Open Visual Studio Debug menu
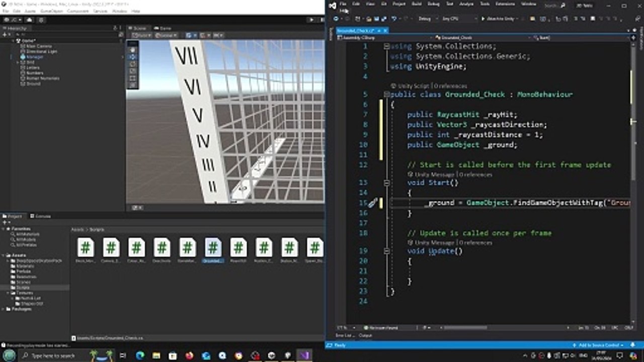Screen dimensions: 644x362 pyautogui.click(x=433, y=4)
